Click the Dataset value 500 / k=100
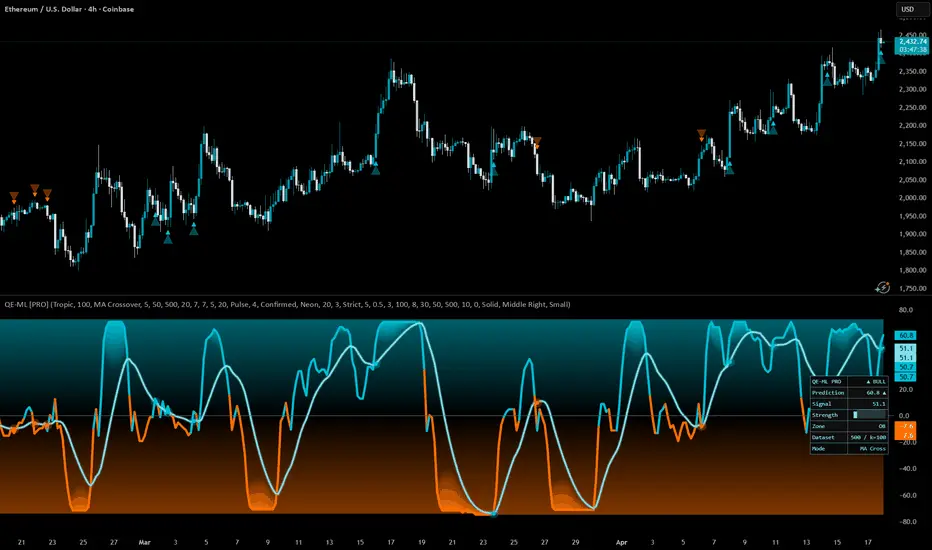932x550 pixels. [868, 438]
